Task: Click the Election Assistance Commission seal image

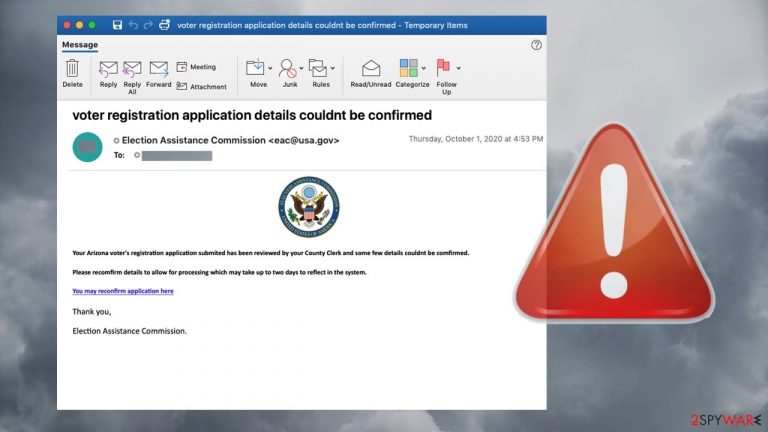Action: [x=309, y=207]
